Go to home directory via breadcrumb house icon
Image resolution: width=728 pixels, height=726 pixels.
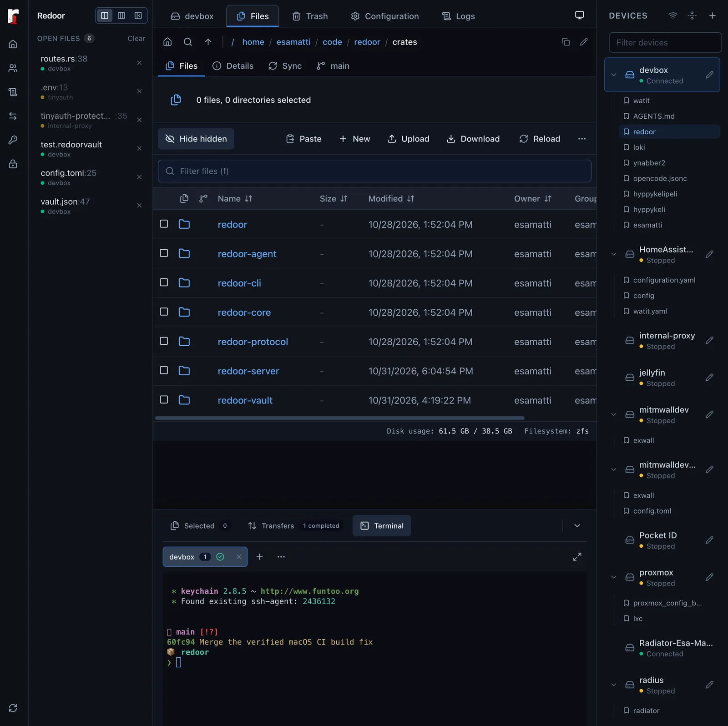[x=167, y=42]
